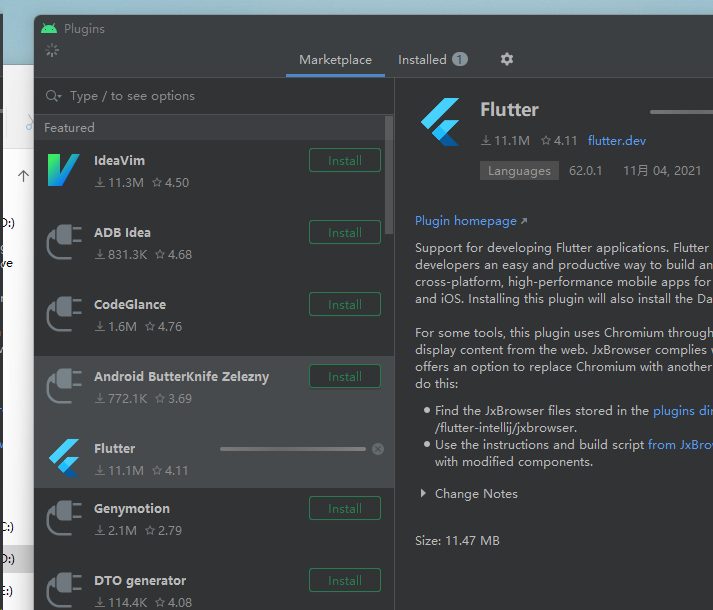713x610 pixels.
Task: Click the up arrow in the background window
Action: (x=23, y=176)
